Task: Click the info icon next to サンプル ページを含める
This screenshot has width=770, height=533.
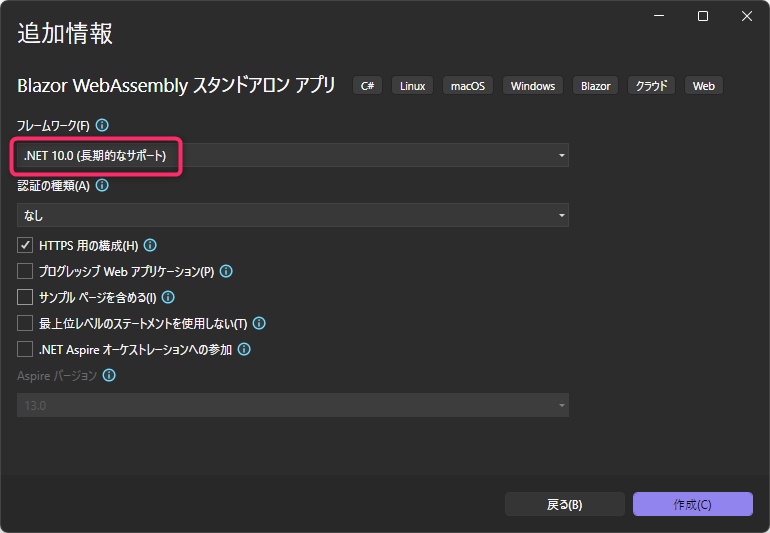Action: pos(168,297)
